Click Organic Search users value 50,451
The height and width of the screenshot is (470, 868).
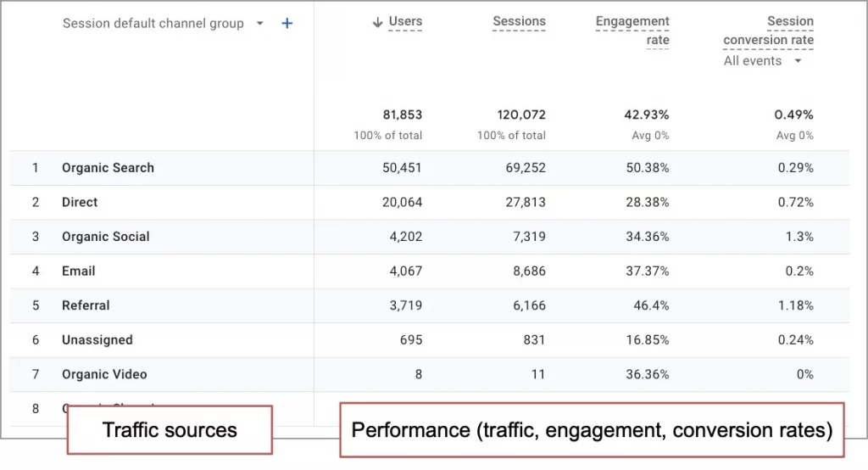[x=402, y=168]
